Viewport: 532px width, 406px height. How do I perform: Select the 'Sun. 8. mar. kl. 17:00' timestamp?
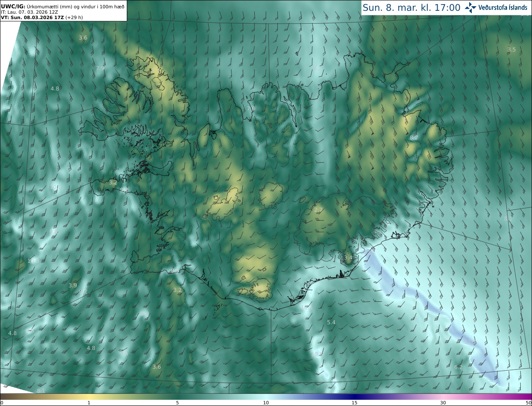(x=411, y=7)
